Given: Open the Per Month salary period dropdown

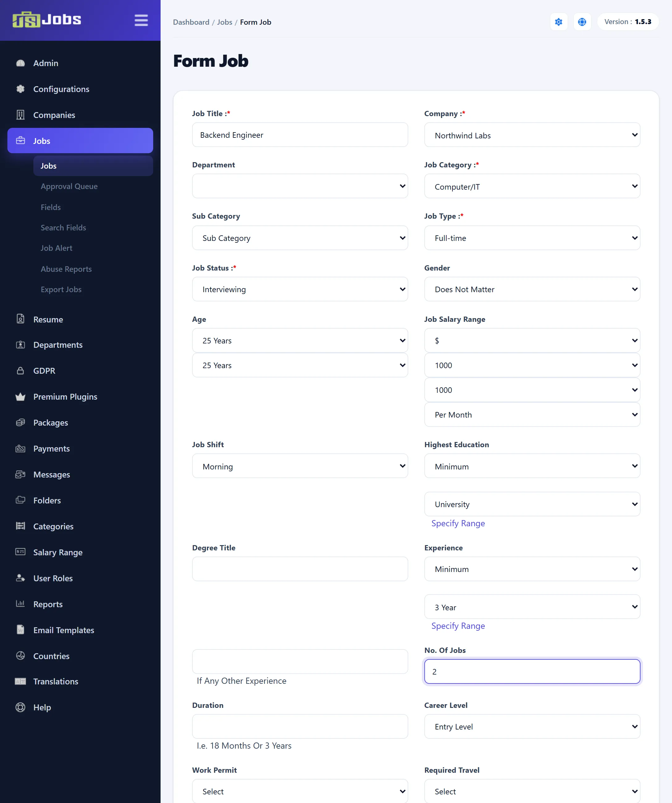Looking at the screenshot, I should pos(532,414).
